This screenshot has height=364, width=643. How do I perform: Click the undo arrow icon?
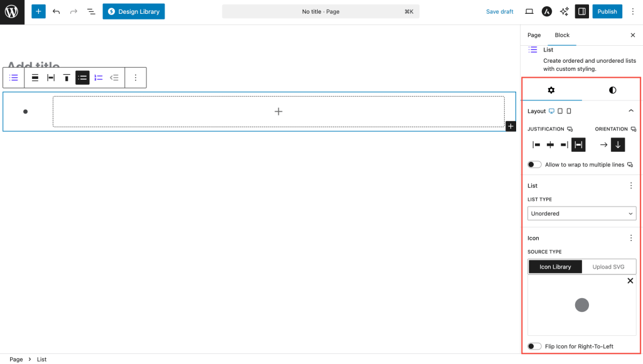tap(57, 11)
